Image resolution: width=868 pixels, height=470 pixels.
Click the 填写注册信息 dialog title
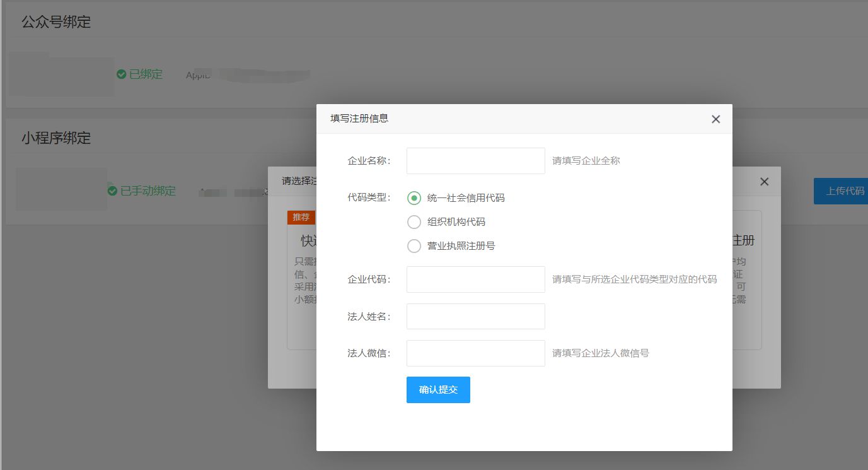(x=359, y=119)
